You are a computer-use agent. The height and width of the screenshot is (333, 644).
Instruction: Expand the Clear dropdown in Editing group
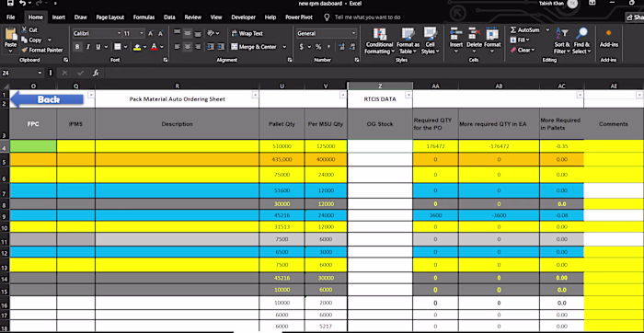tap(533, 50)
